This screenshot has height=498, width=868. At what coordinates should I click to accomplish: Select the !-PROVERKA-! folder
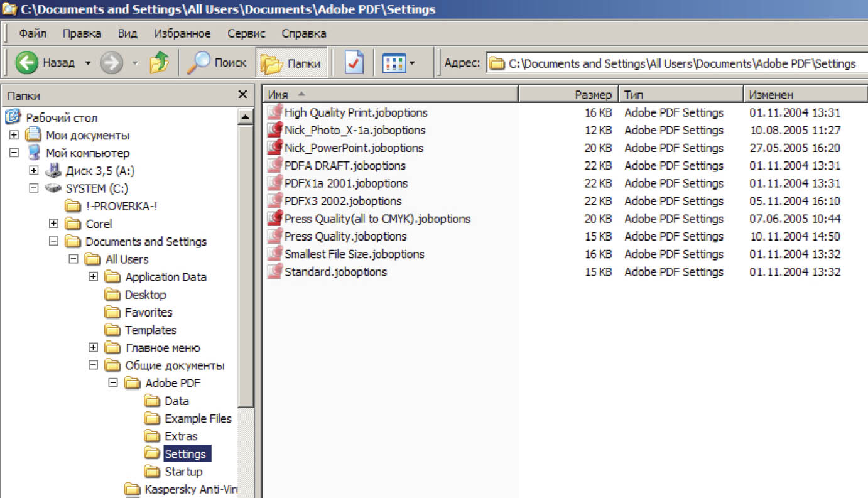(x=111, y=206)
